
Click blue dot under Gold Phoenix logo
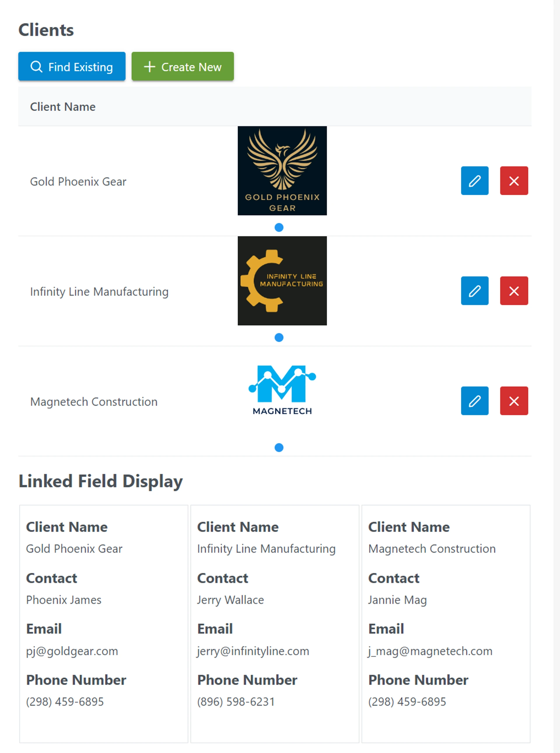pos(279,227)
